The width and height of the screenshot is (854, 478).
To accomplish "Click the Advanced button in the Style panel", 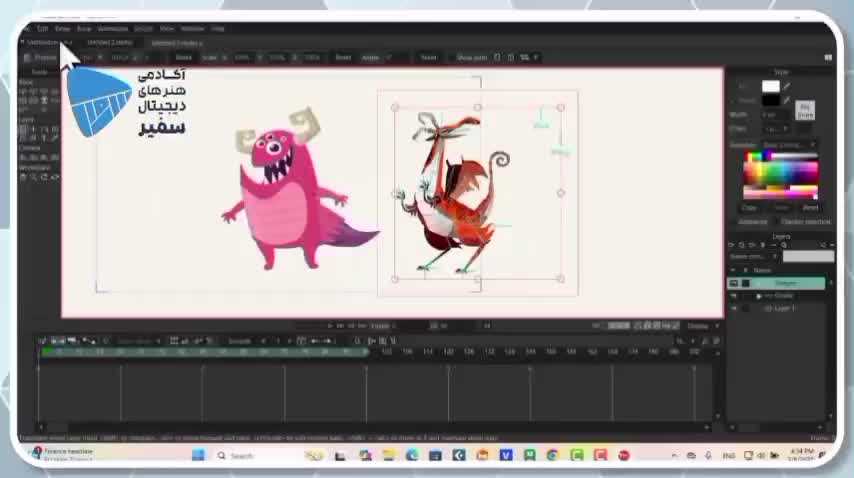I will pos(752,221).
